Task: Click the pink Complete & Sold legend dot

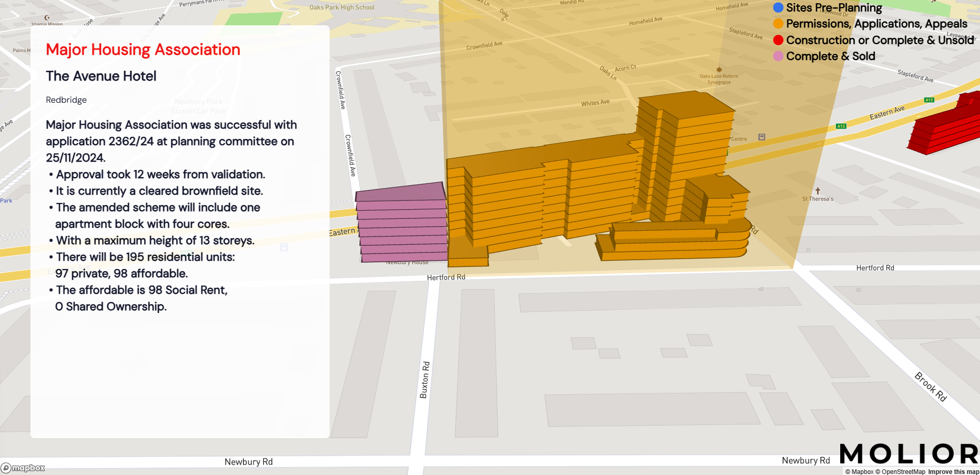Action: [x=778, y=56]
